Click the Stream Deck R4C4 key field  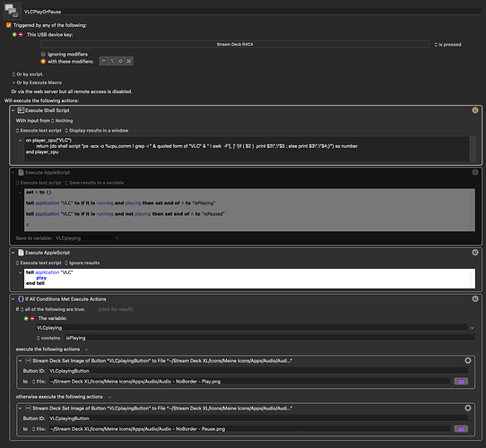[235, 44]
